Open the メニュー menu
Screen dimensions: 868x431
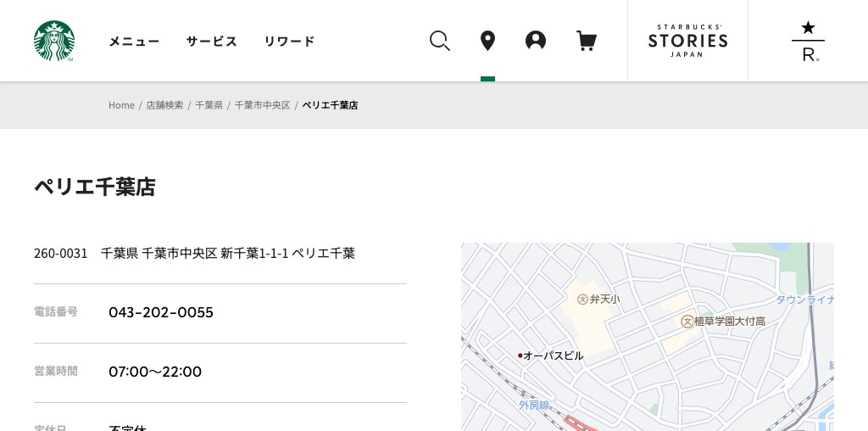[x=134, y=41]
